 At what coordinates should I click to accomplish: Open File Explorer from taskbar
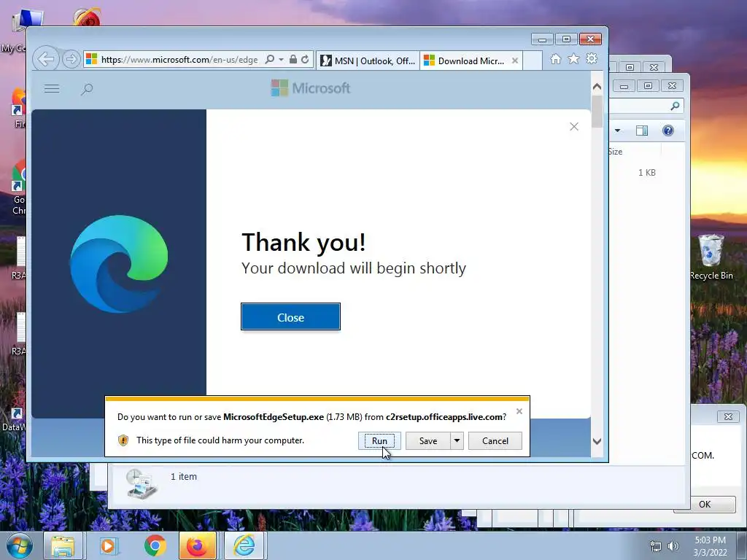click(x=63, y=545)
